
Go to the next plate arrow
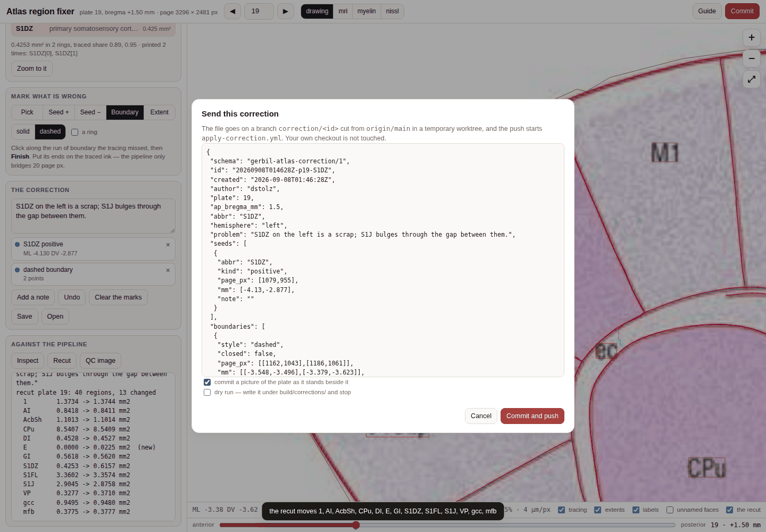(286, 11)
